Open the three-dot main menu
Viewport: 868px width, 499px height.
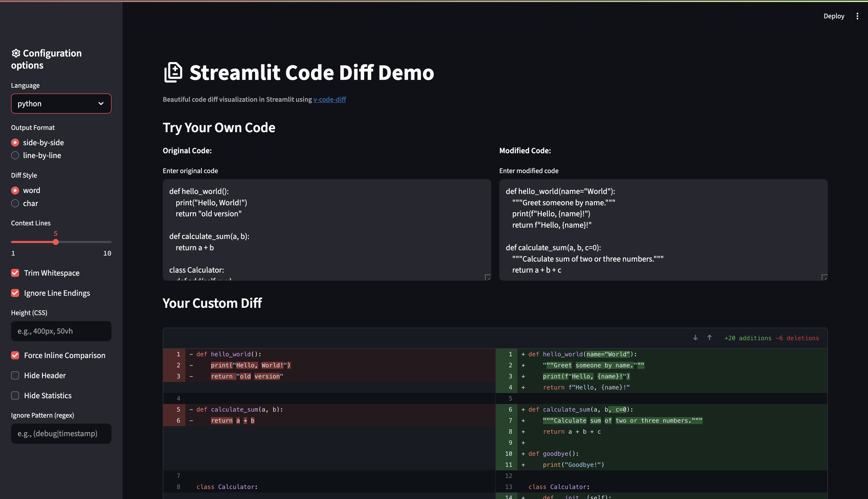[857, 16]
